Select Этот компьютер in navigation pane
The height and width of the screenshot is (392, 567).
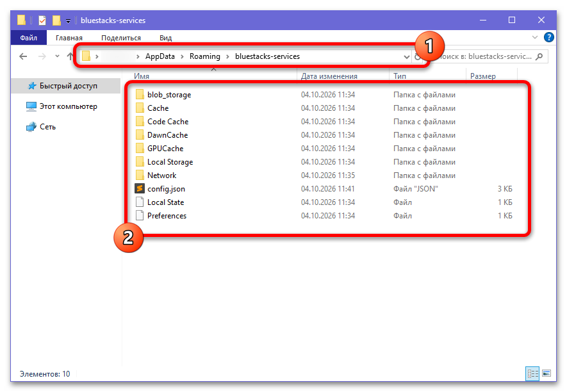pyautogui.click(x=69, y=106)
